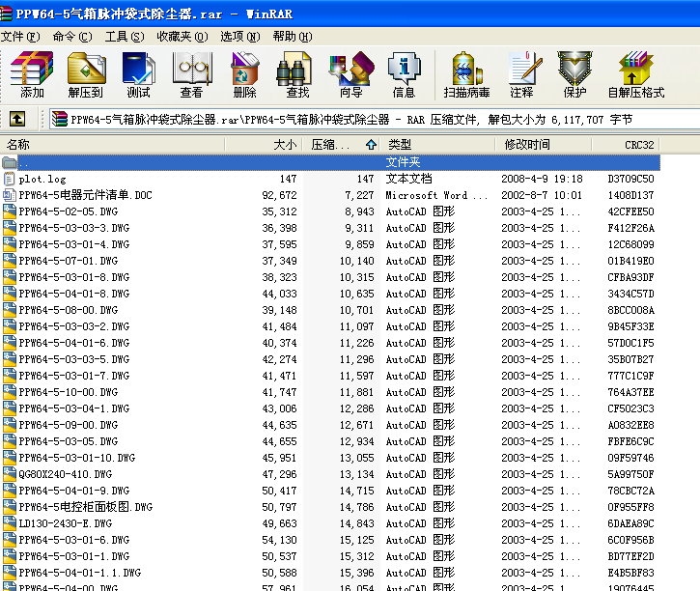700x591 pixels.
Task: Sort by 压缩 packed size column header
Action: 342,145
